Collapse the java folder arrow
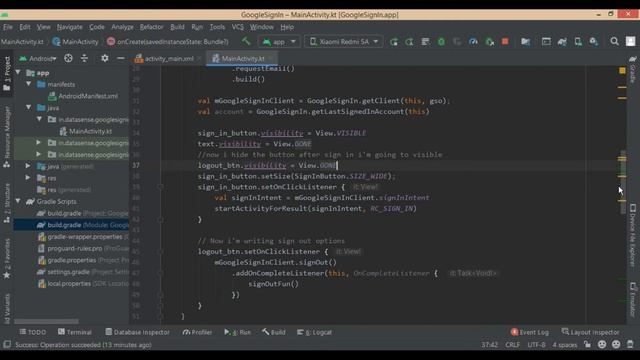The height and width of the screenshot is (360, 640). [x=29, y=107]
